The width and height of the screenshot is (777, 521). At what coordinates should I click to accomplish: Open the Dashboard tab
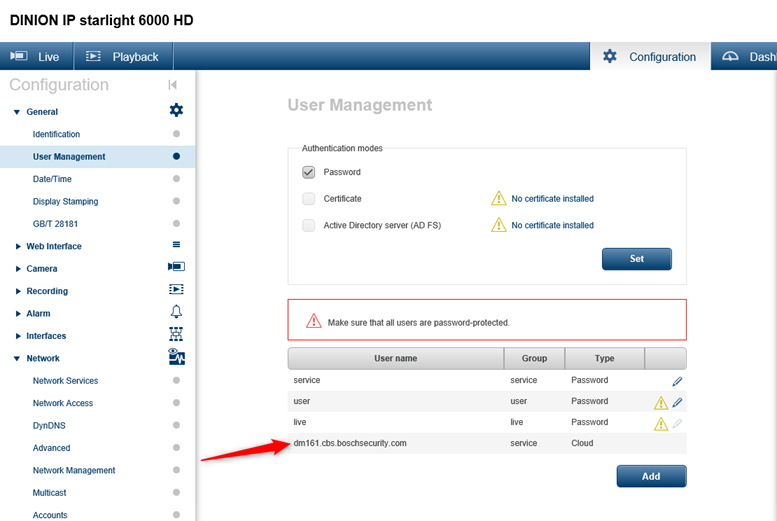pyautogui.click(x=744, y=56)
